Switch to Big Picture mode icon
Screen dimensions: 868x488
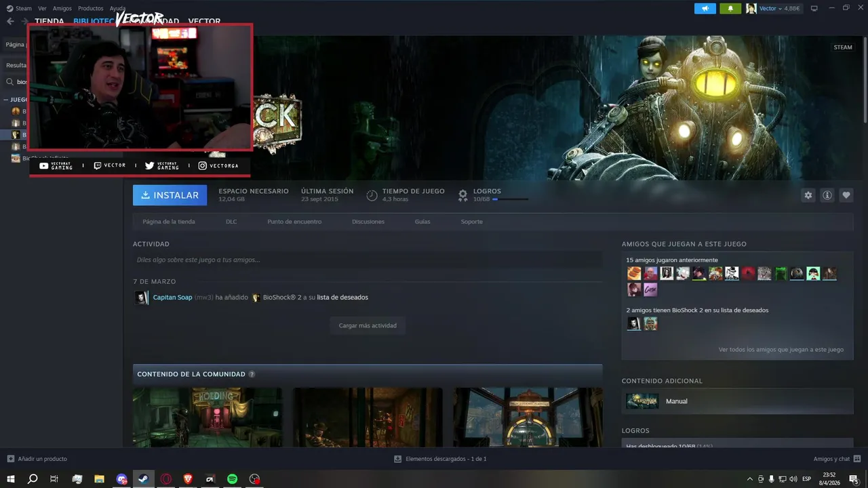point(814,8)
